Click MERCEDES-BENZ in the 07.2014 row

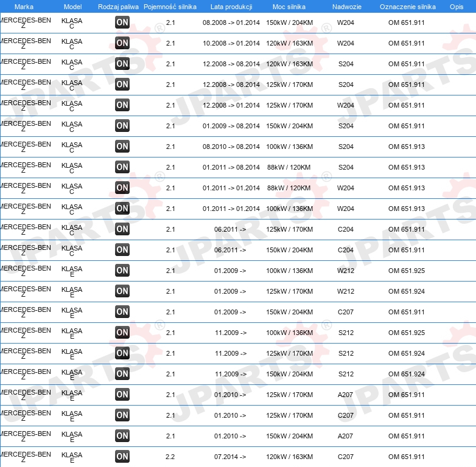[26, 457]
